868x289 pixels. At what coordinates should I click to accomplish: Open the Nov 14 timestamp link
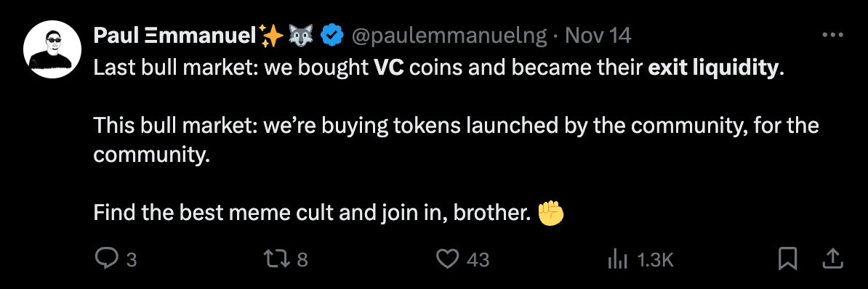(x=598, y=36)
